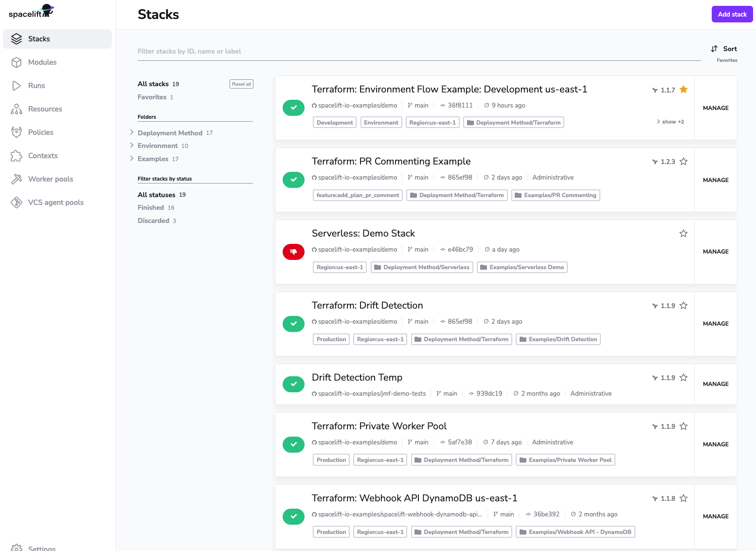
Task: Filter stacks by Finished status
Action: point(151,207)
